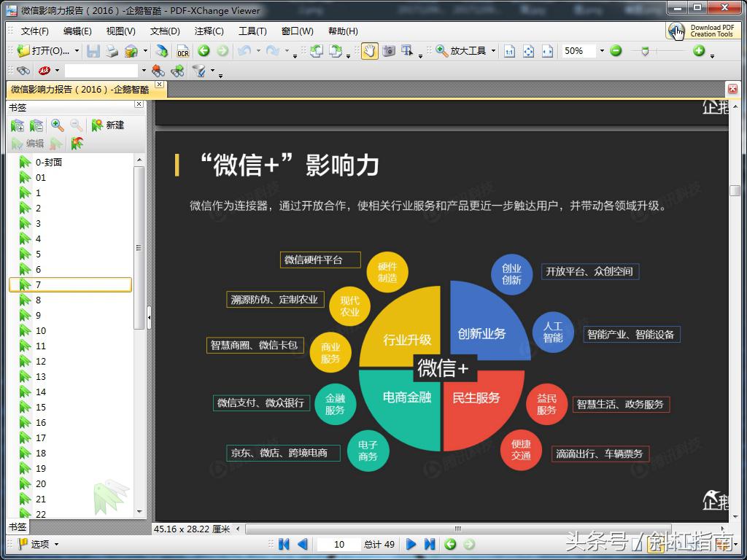Click Download PDF Creation Tools button
Viewport: 747px width, 560px height.
click(x=704, y=31)
